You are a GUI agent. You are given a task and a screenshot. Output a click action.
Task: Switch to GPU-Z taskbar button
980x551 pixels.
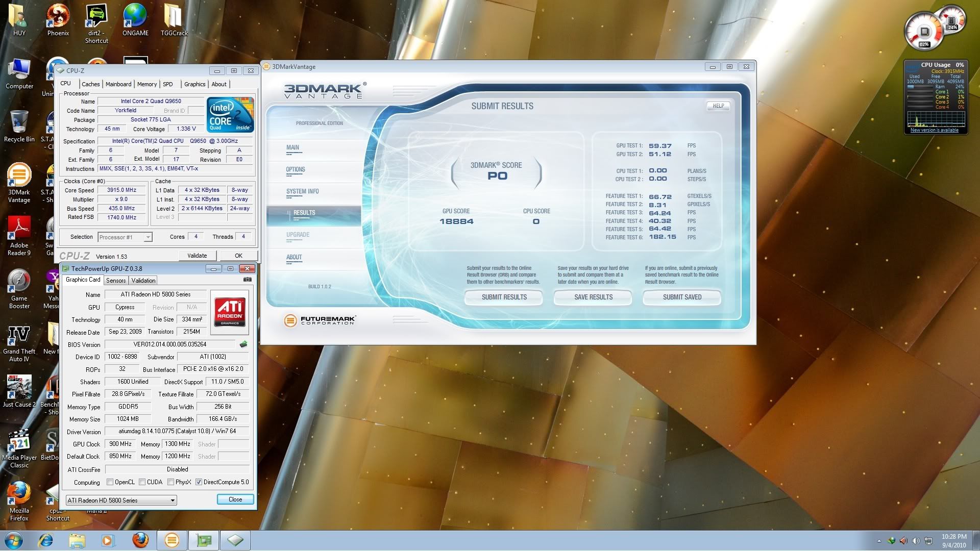click(204, 540)
